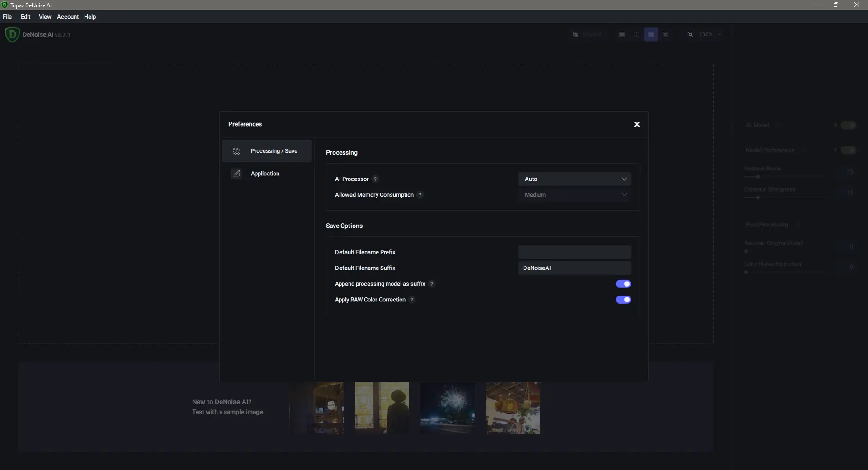The height and width of the screenshot is (470, 868).
Task: Open the File menu
Action: coord(7,17)
